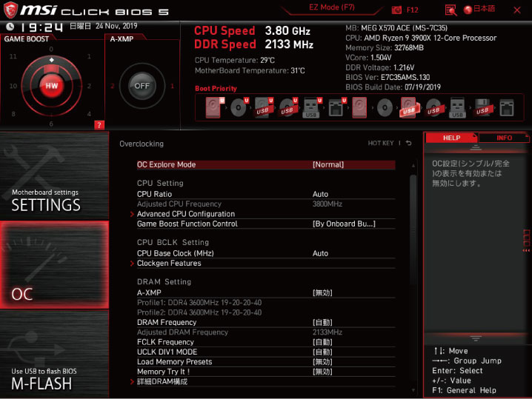Screen dimensions: 532x399
Task: Toggle the A-XMP OFF knob
Action: (142, 86)
